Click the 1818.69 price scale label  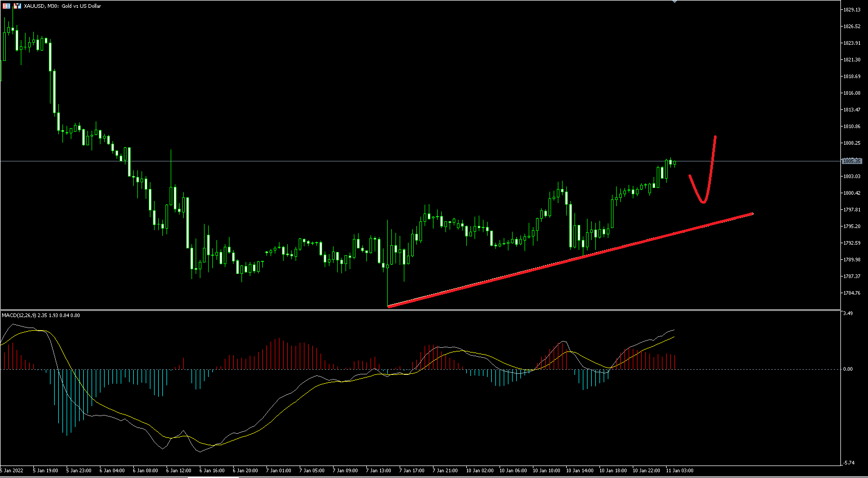[852, 77]
